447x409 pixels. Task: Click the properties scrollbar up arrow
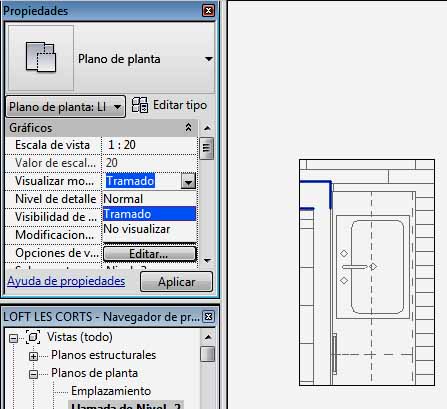coord(207,128)
